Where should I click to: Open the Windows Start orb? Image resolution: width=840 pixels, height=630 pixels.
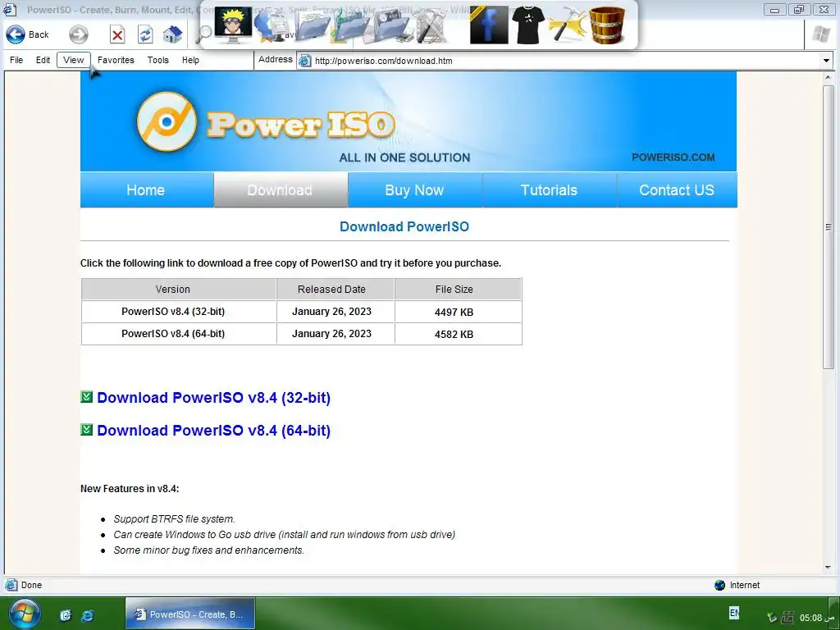(24, 614)
